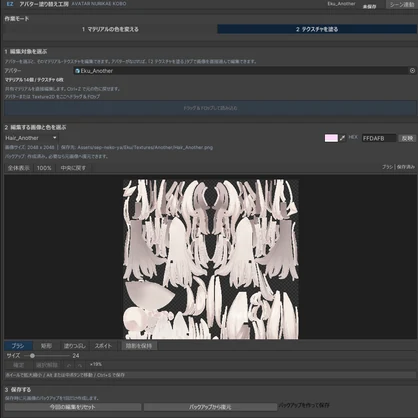418x418 pixels.
Task: Click the Eku_Another prefab icon in the avatar field
Action: (x=77, y=71)
